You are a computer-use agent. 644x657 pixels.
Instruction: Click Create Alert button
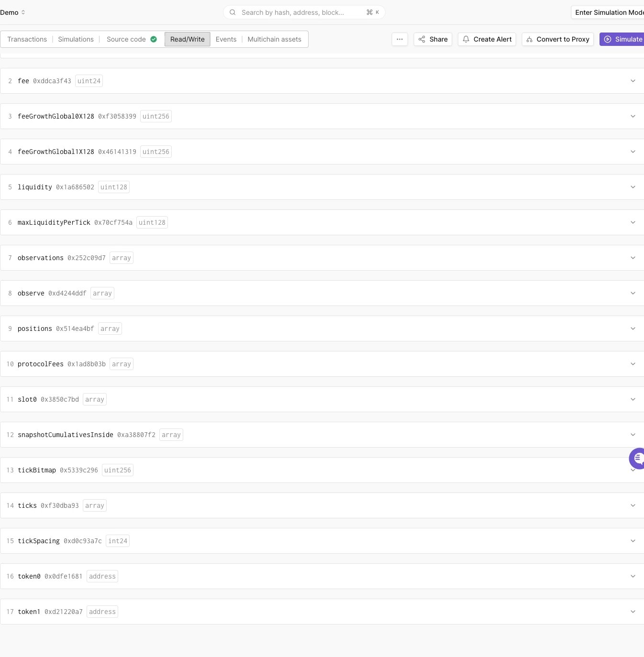click(487, 39)
